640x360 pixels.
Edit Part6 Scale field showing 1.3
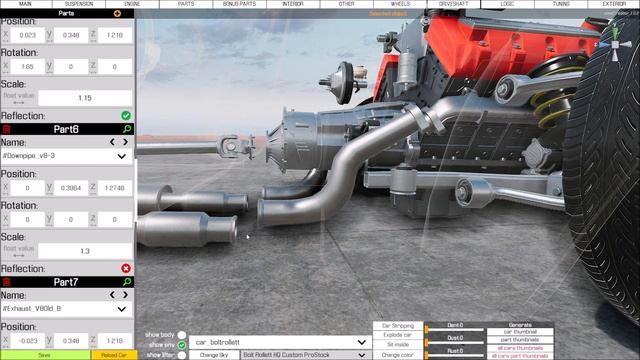tap(85, 251)
